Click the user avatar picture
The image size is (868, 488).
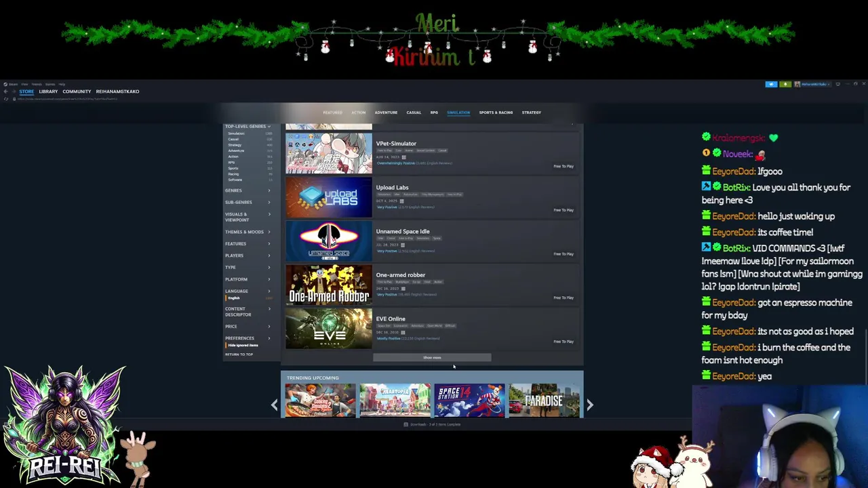[797, 84]
